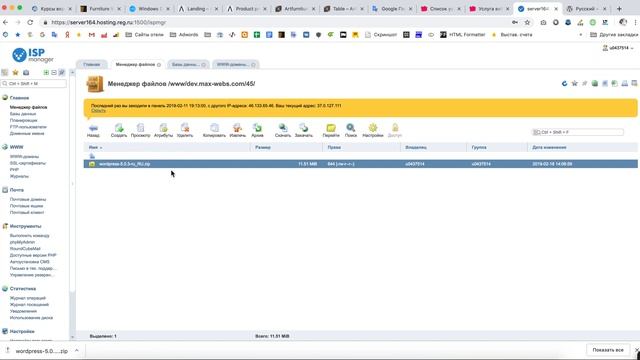Open phpMyAdmin in the sidebar
Image resolution: width=640 pixels, height=360 pixels.
pyautogui.click(x=22, y=242)
